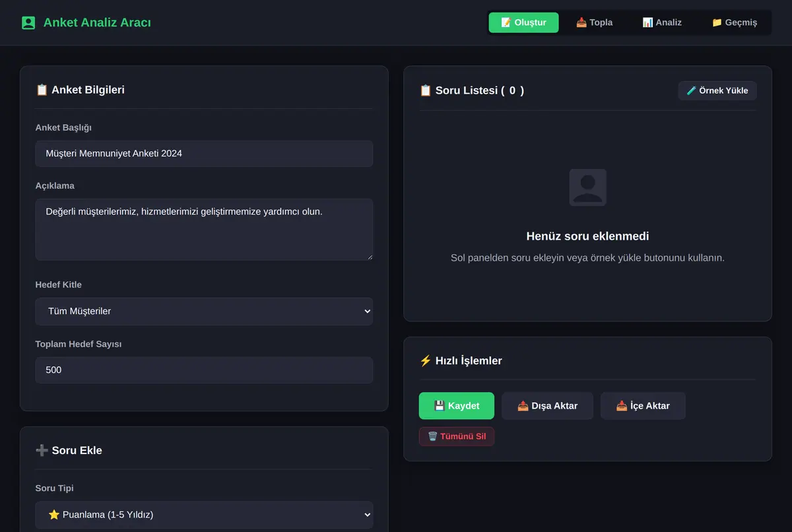The image size is (792, 532).
Task: Click the İçe Aktar button
Action: [x=643, y=406]
